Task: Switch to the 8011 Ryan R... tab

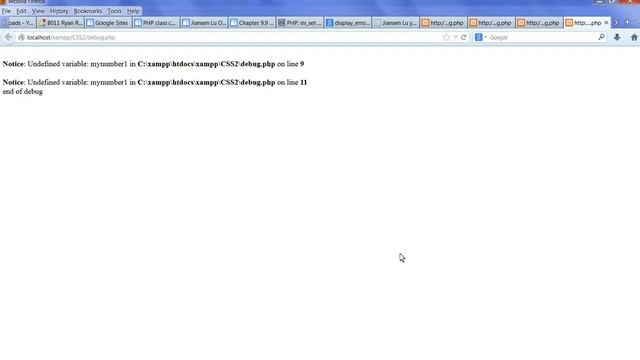Action: point(61,23)
